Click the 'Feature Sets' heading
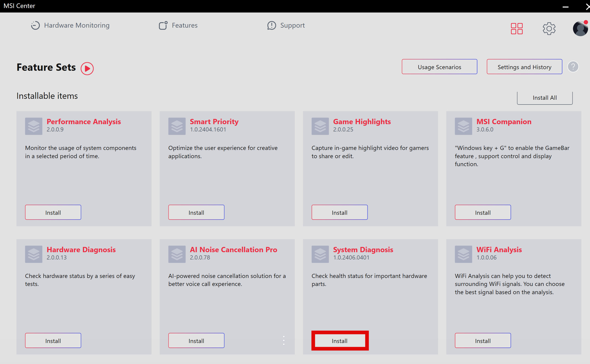The image size is (590, 364). coord(46,67)
